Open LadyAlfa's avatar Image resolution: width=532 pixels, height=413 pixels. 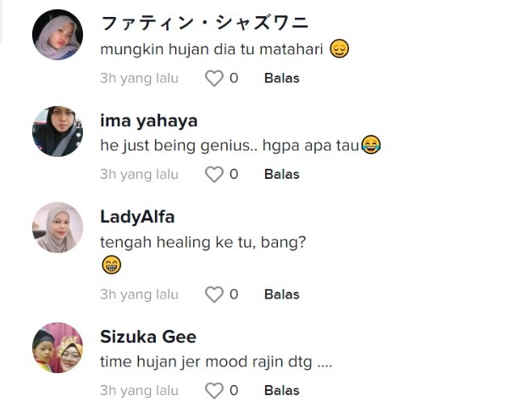(58, 227)
